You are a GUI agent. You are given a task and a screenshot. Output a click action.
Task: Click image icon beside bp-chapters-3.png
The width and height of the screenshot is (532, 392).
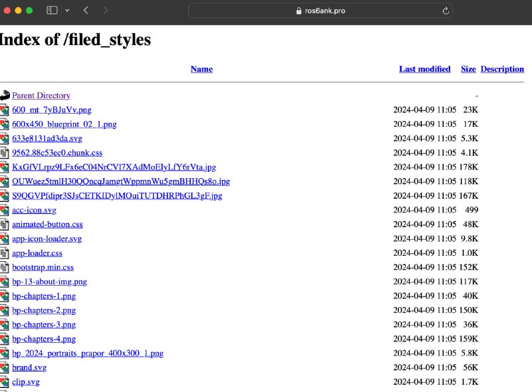click(4, 324)
